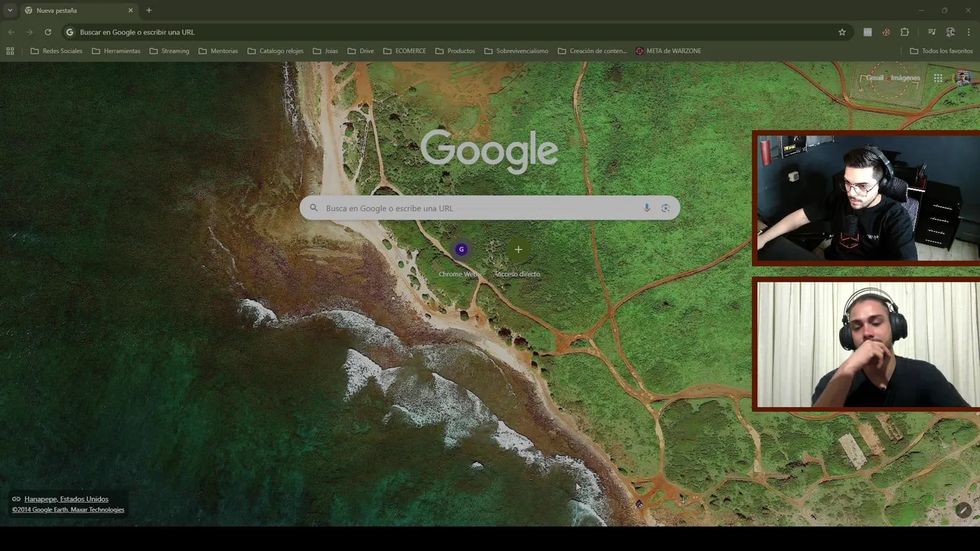Click the Google Earth Maxar attribution text
The height and width of the screenshot is (551, 980).
click(x=68, y=510)
